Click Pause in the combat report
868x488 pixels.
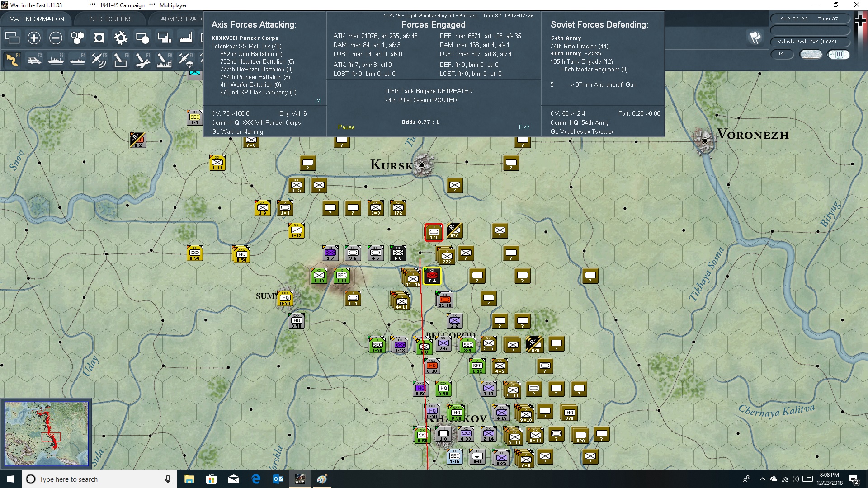tap(346, 127)
